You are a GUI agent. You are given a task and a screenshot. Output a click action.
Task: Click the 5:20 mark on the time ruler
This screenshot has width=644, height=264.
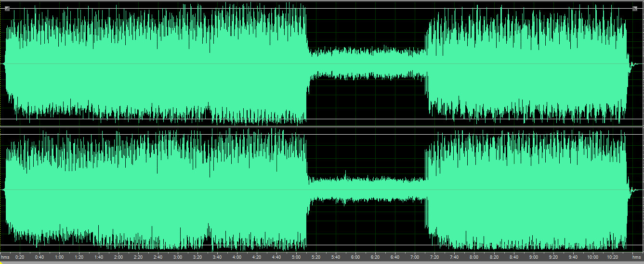point(316,257)
